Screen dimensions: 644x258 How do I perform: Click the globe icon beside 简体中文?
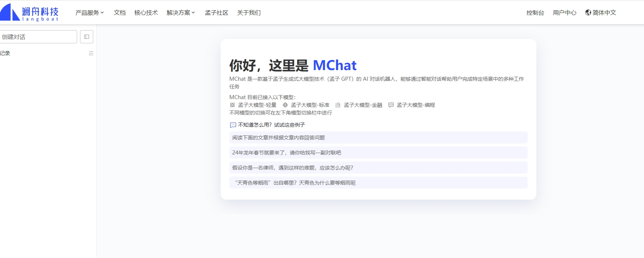pyautogui.click(x=588, y=12)
